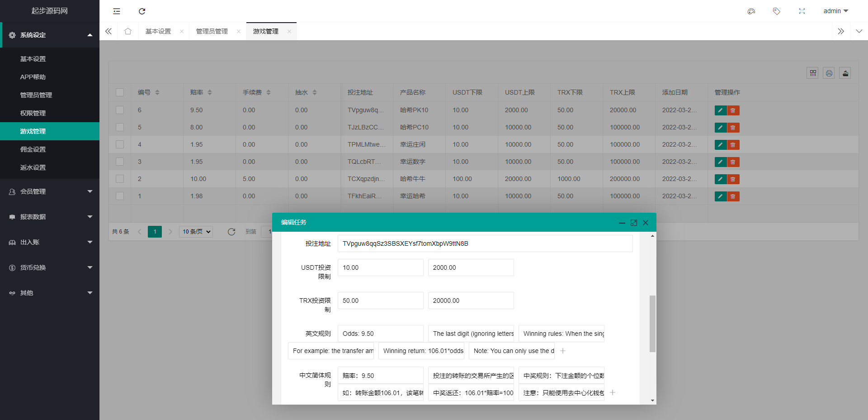The image size is (868, 420).
Task: Click the 投注地址 input field in dialog
Action: (x=485, y=243)
